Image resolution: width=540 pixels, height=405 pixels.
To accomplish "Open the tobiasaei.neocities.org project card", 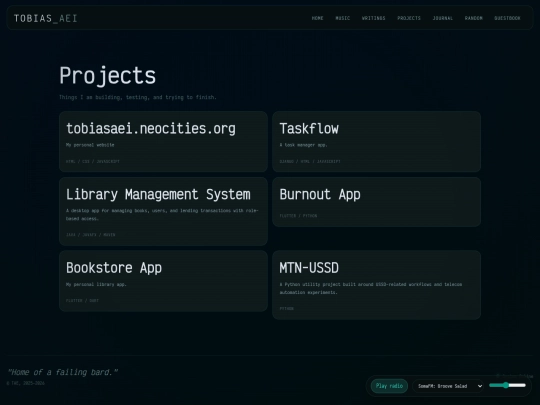I will (163, 142).
